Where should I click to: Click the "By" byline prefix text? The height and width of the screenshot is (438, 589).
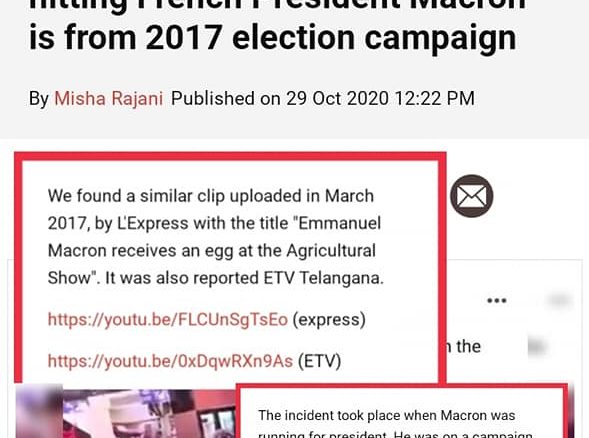pyautogui.click(x=39, y=99)
